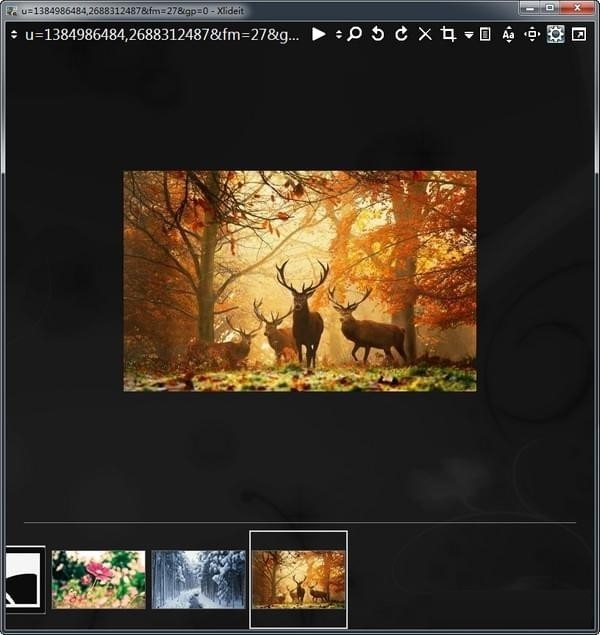Open the up-down arrows left of the filename

[x=14, y=34]
